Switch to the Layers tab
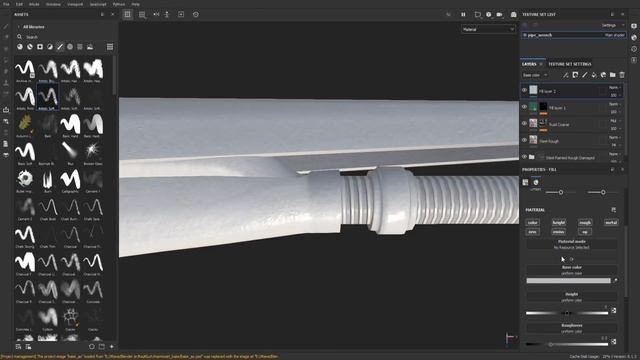This screenshot has width=640, height=360. click(x=529, y=64)
